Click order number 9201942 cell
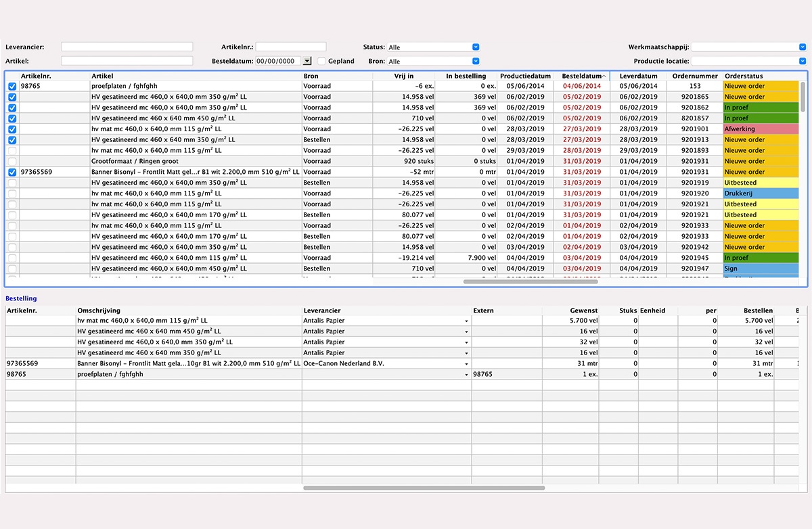The width and height of the screenshot is (812, 529). click(x=695, y=247)
